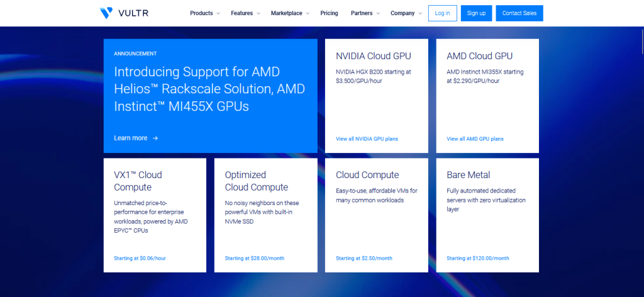This screenshot has width=644, height=297.
Task: Click the AMD Instinct MI355X price text
Action: click(485, 76)
